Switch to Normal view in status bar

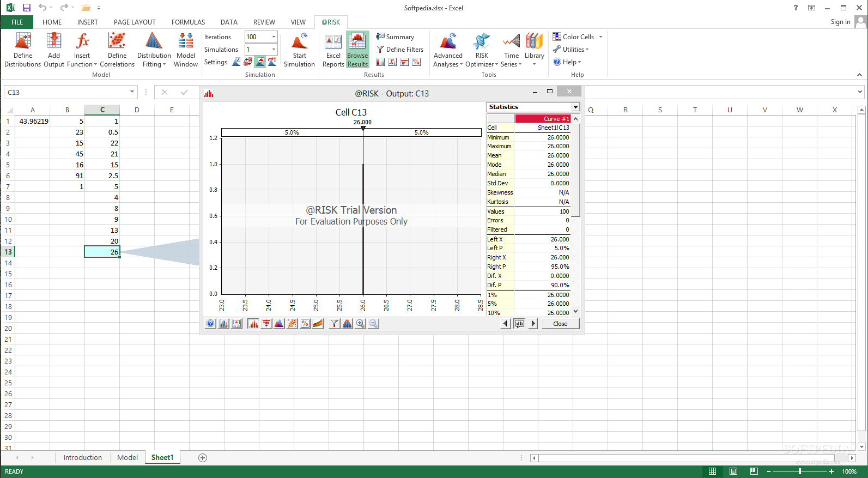(x=712, y=471)
